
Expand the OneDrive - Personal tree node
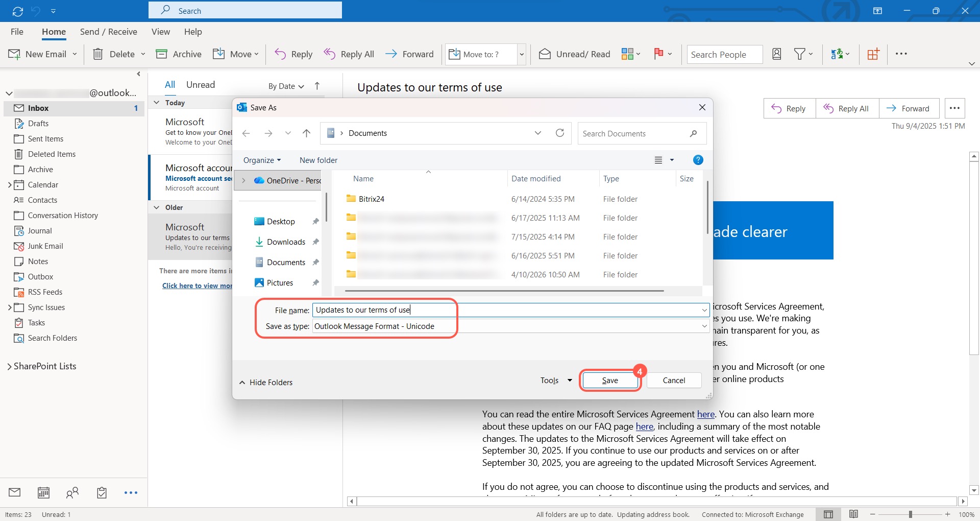click(243, 180)
